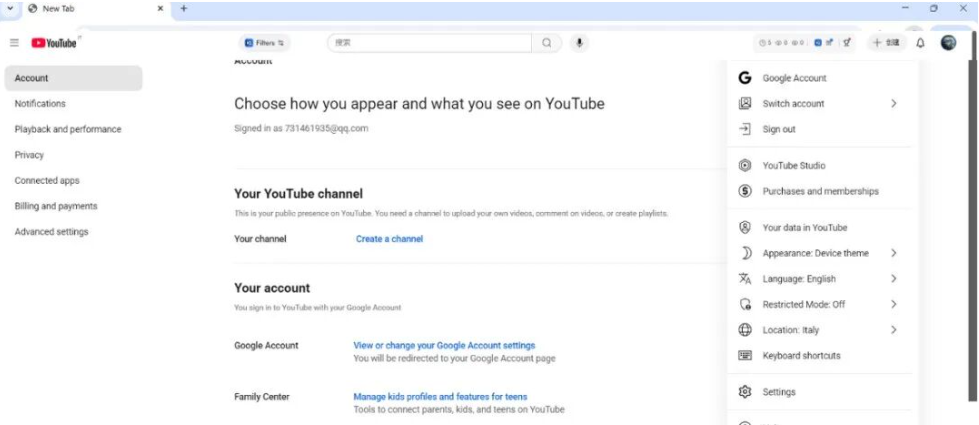Viewport: 979px width, 425px height.
Task: Click the Filters dropdown chip
Action: click(265, 43)
